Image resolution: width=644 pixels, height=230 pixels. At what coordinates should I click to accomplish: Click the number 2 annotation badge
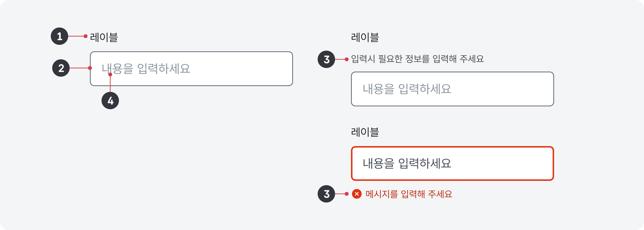pyautogui.click(x=61, y=68)
